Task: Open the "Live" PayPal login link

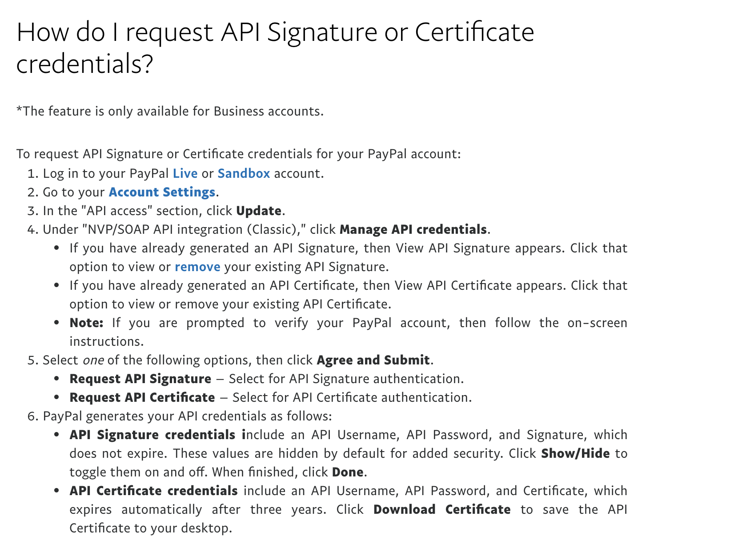Action: (x=185, y=173)
